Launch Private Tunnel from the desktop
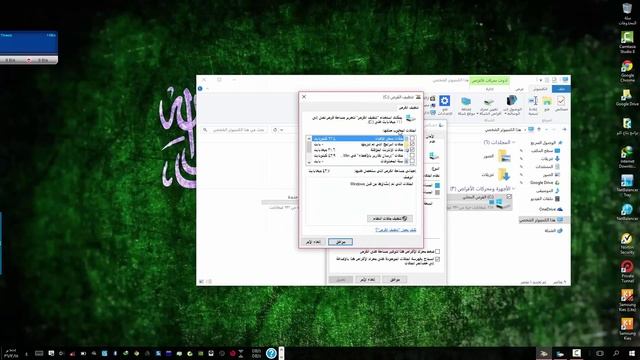 tap(627, 272)
